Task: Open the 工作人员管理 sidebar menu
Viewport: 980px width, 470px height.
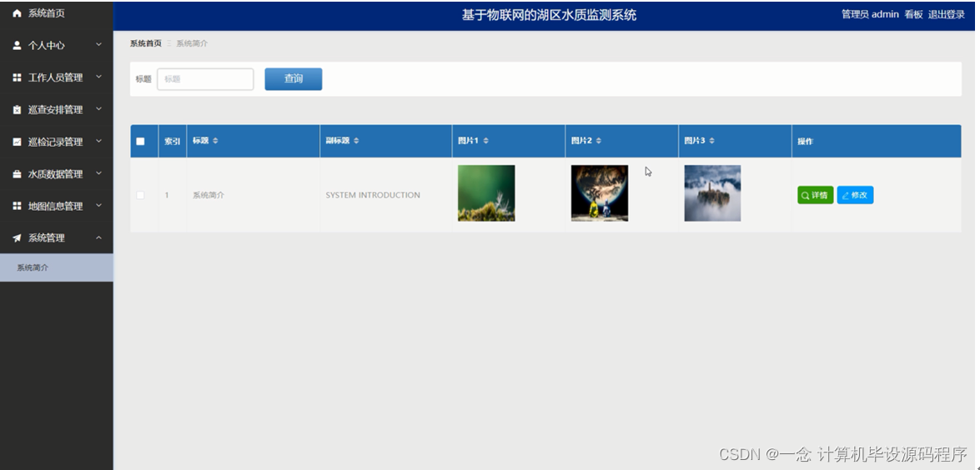Action: pyautogui.click(x=56, y=77)
